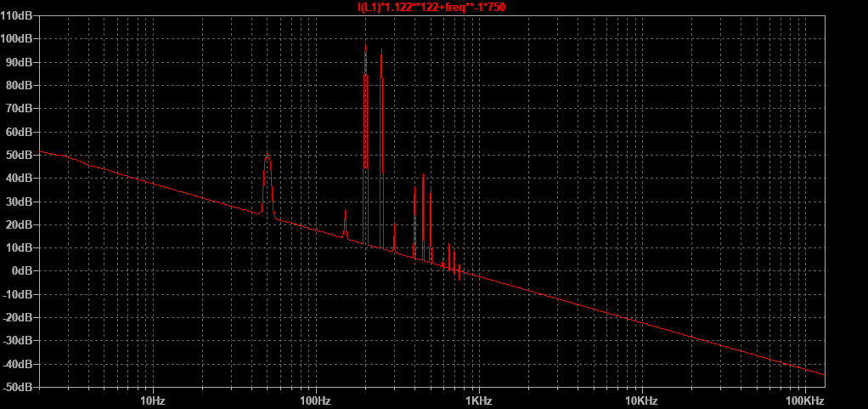Click the -30dB axis label
Viewport: 868px width, 409px height.
click(17, 341)
